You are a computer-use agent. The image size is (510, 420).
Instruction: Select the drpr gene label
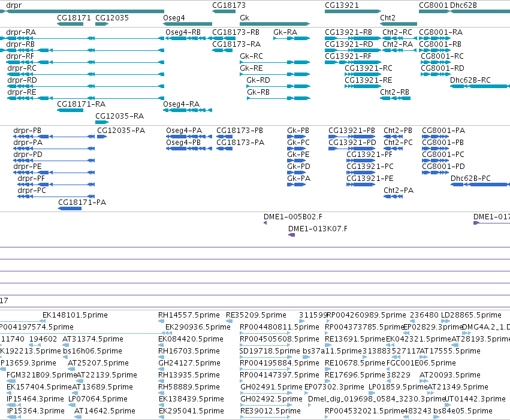[14, 5]
